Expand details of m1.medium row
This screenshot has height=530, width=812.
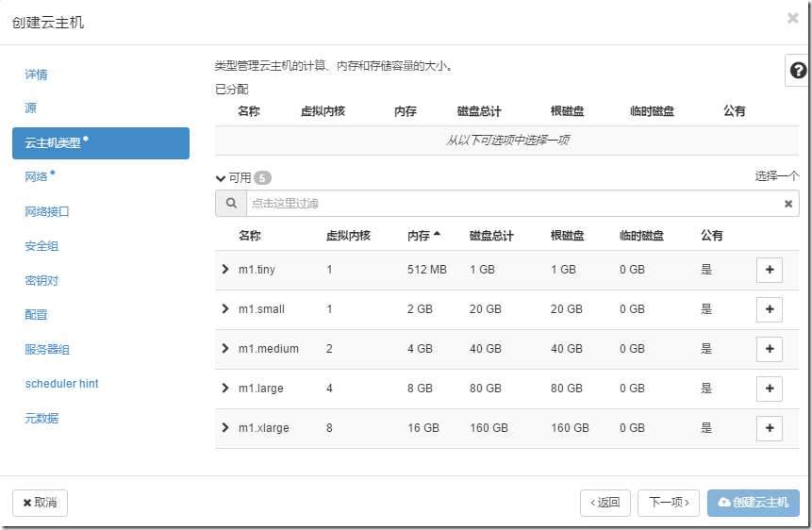point(224,348)
